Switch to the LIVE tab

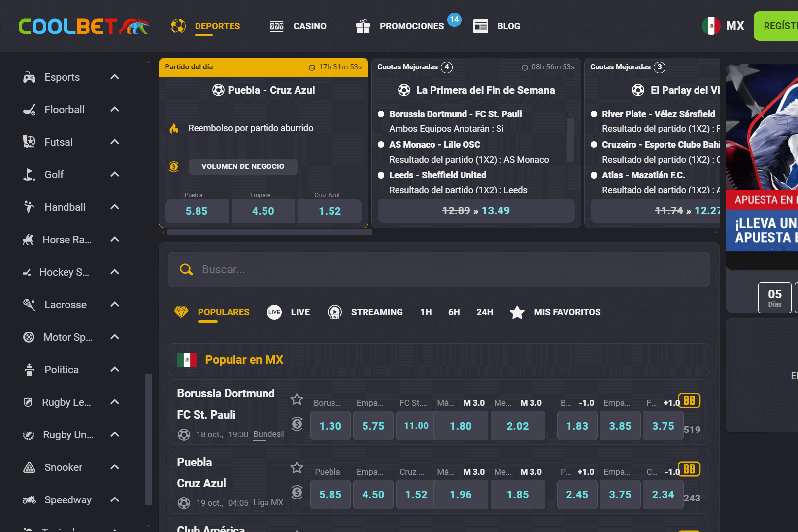(x=300, y=312)
